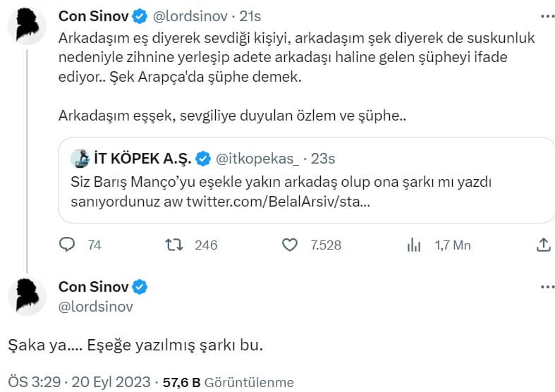Viewport: 555px width, 392px height.
Task: Open tweet analytics bar chart icon
Action: pos(414,245)
